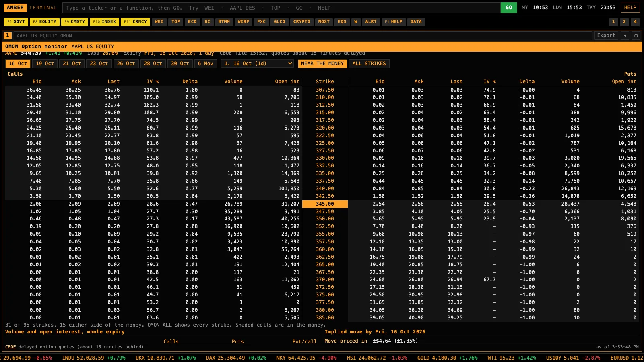This screenshot has height=362, width=644.
Task: Open the orange HELP button
Action: [x=630, y=8]
